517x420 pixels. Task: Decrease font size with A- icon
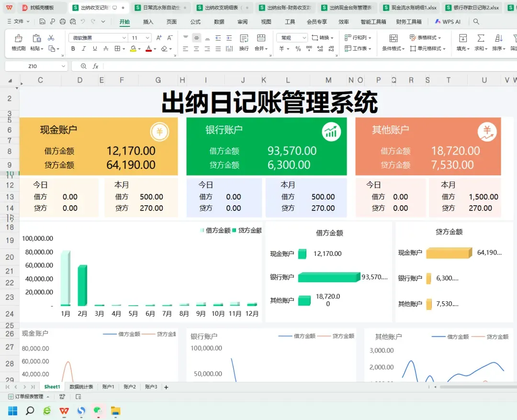[x=170, y=38]
